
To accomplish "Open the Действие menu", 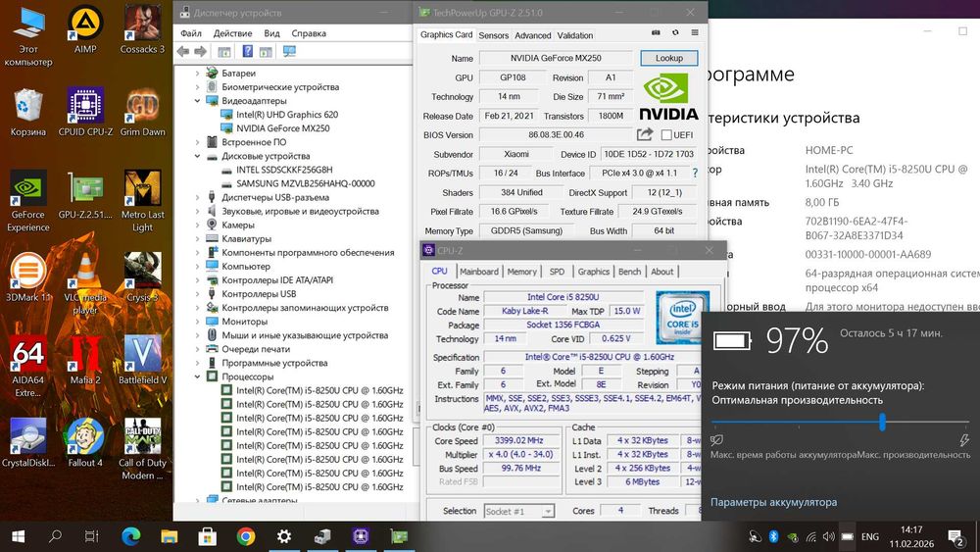I will click(x=232, y=33).
